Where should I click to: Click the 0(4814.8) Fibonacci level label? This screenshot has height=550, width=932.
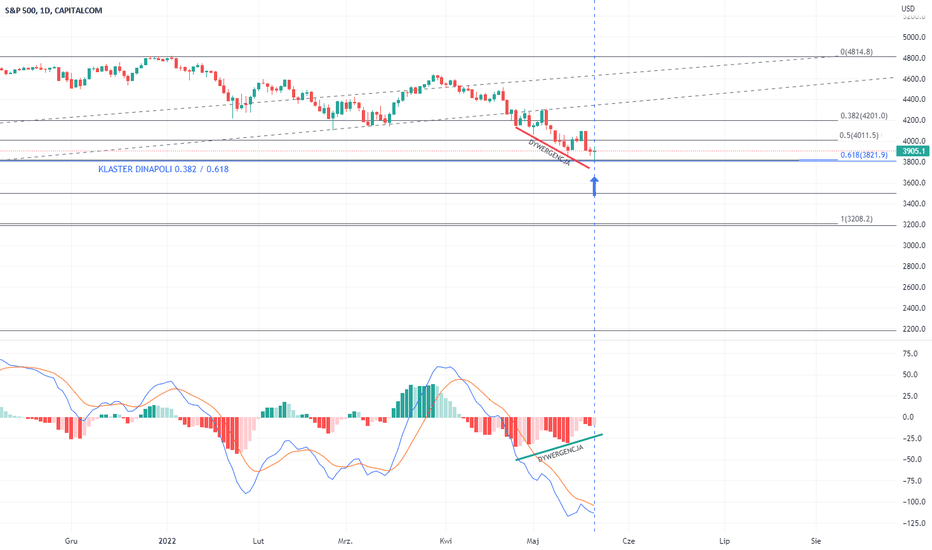coord(857,52)
